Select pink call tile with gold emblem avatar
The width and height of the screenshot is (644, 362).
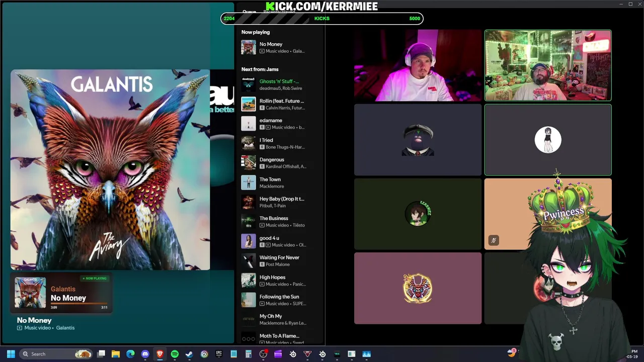coord(418,289)
